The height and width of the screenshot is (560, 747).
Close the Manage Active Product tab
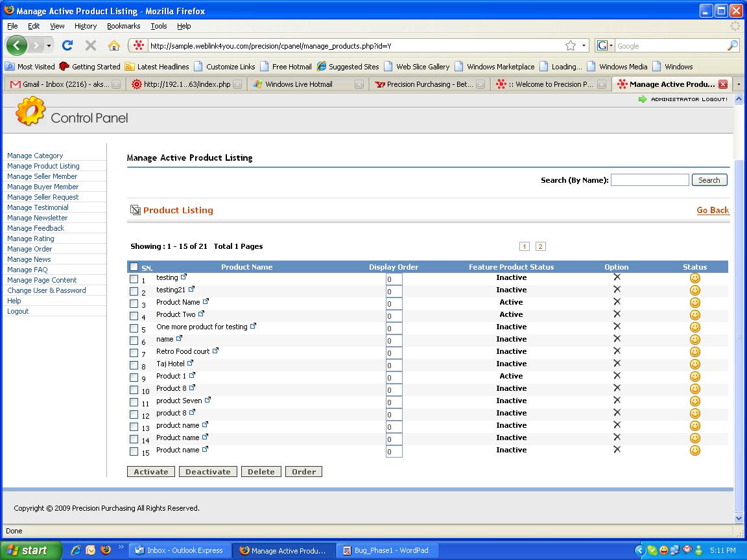tap(723, 84)
